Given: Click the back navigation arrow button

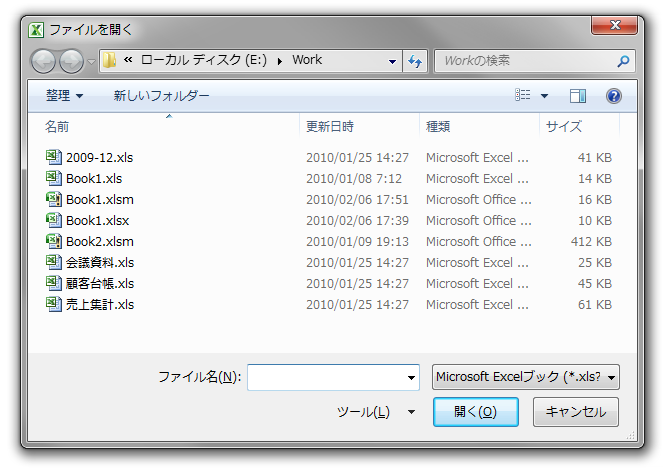Looking at the screenshot, I should (44, 61).
